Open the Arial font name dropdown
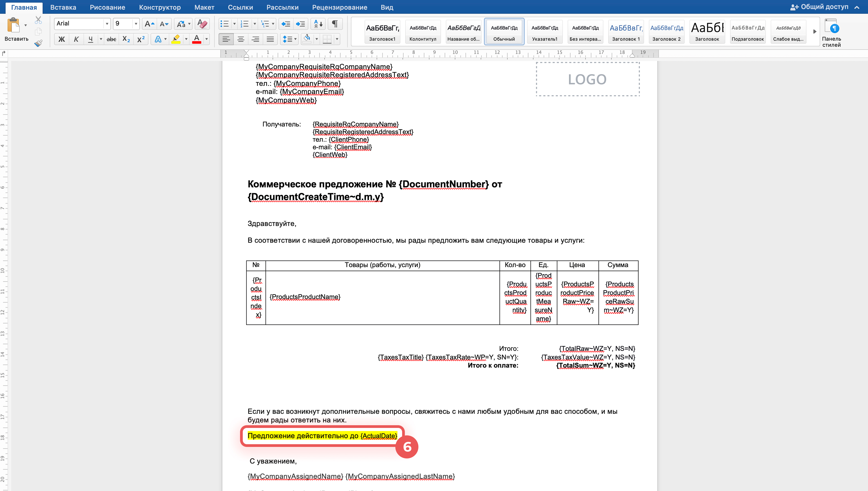The width and height of the screenshot is (868, 491). point(107,24)
